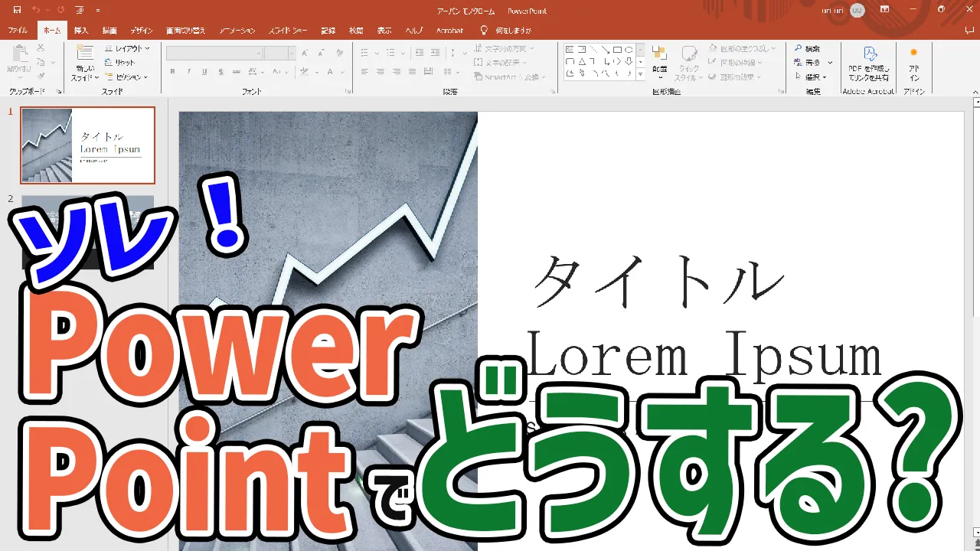Open the Section (セクション) dropdown
The height and width of the screenshot is (551, 980).
point(128,77)
